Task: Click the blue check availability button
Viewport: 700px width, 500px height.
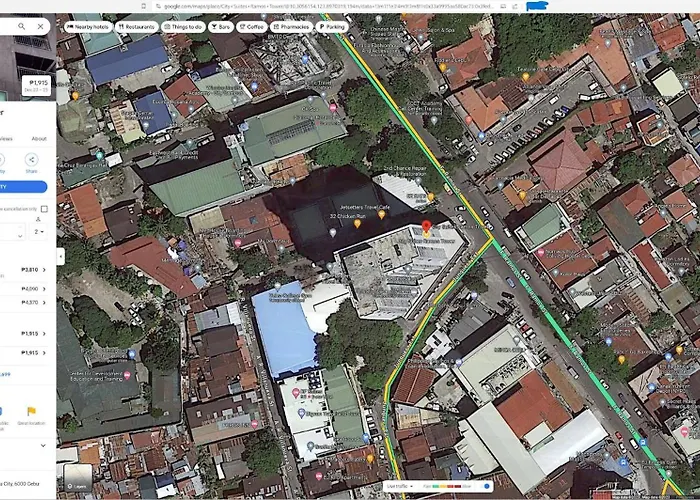Action: tap(23, 187)
